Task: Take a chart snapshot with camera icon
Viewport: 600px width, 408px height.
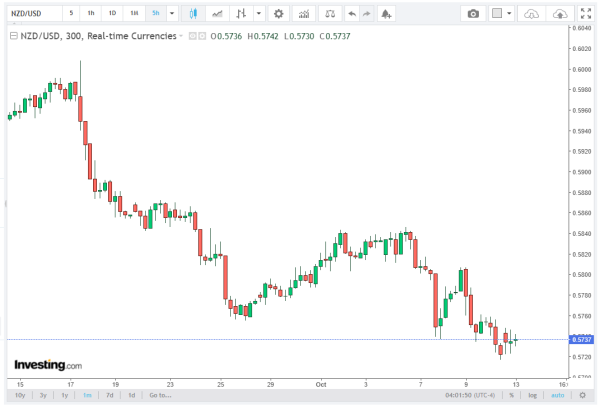Action: tap(473, 14)
